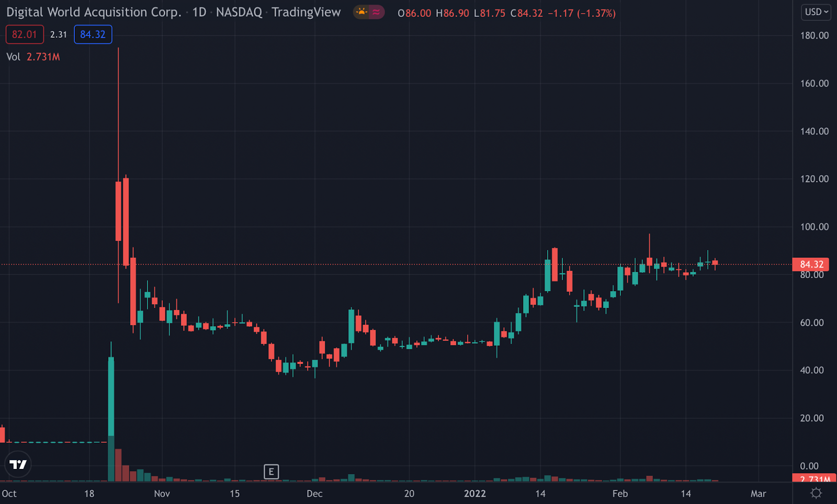Click the NASDAQ exchange label

239,12
